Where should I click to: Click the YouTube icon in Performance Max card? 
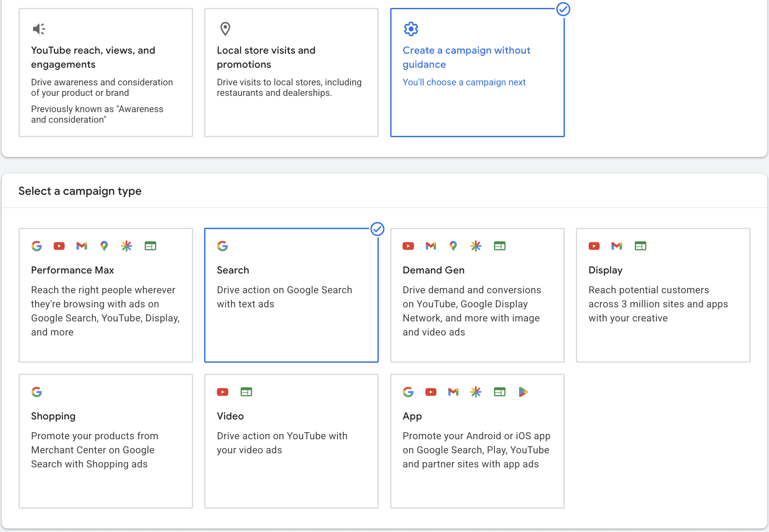coord(59,246)
